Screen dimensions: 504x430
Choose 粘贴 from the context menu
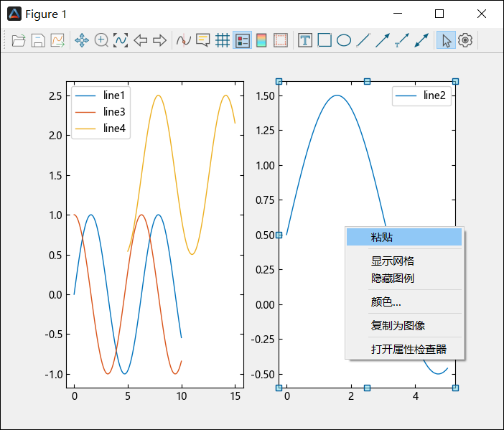click(382, 238)
